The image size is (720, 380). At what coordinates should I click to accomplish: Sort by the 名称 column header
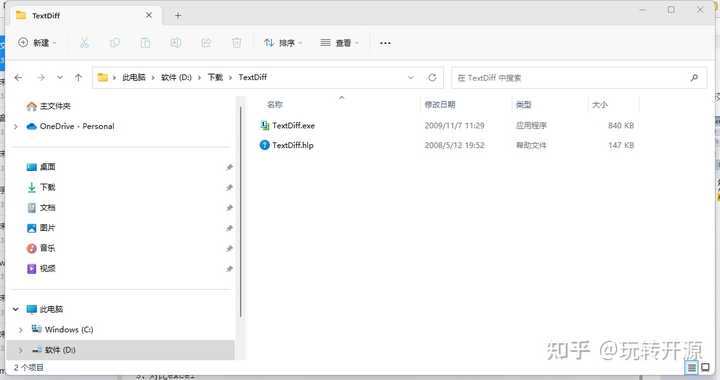coord(275,105)
